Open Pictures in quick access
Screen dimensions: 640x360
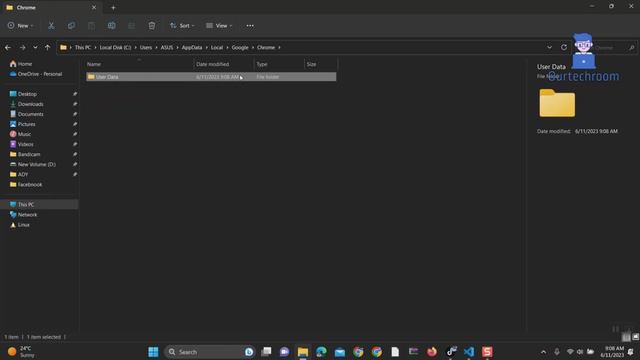coord(22,124)
